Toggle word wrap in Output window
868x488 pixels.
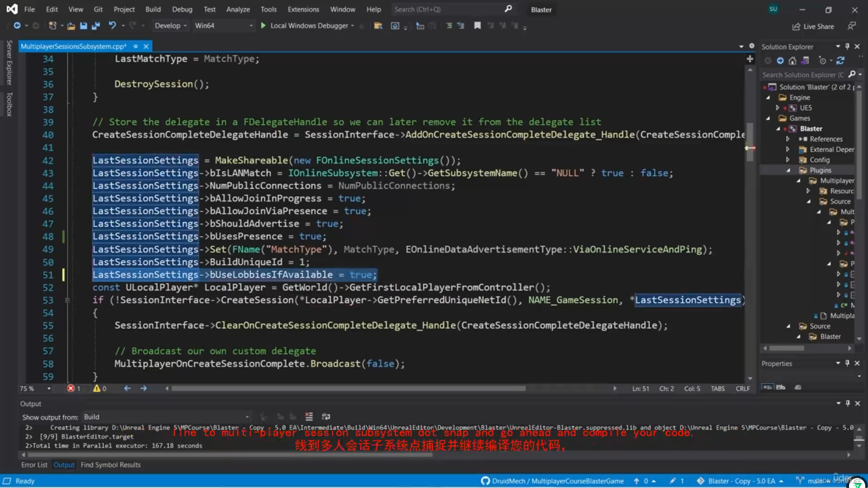pyautogui.click(x=325, y=417)
